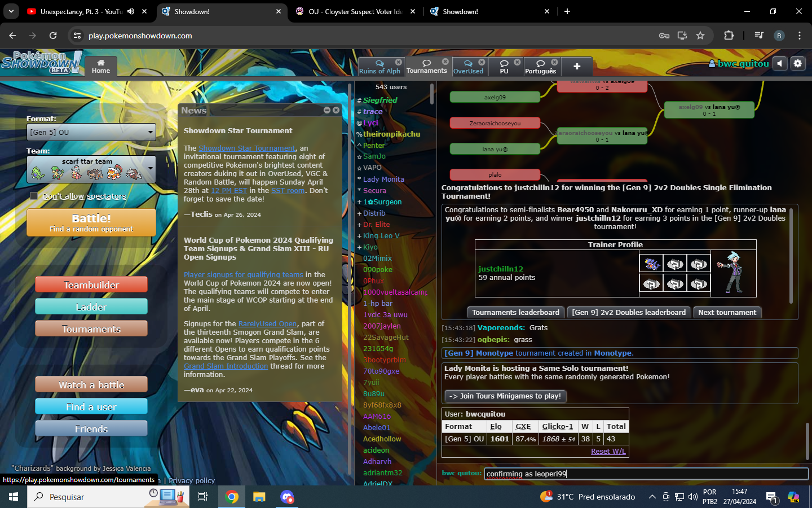This screenshot has height=508, width=812.
Task: Click into the chat message input field
Action: click(646, 474)
